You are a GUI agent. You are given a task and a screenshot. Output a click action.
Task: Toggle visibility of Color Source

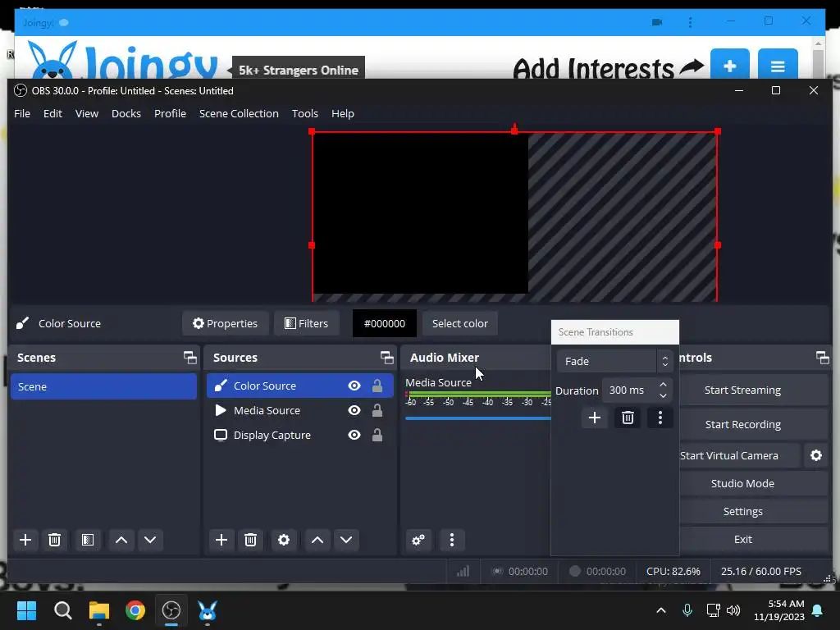click(354, 386)
